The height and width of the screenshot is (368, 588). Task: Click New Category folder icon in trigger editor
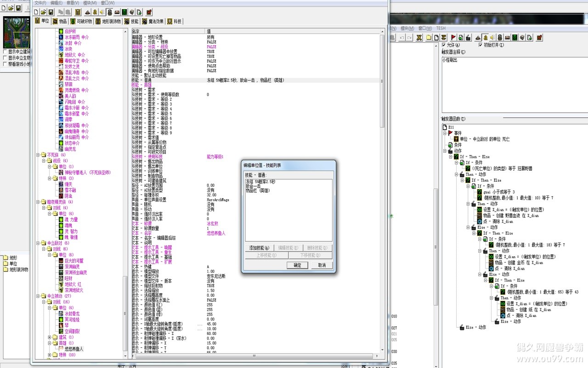point(429,37)
